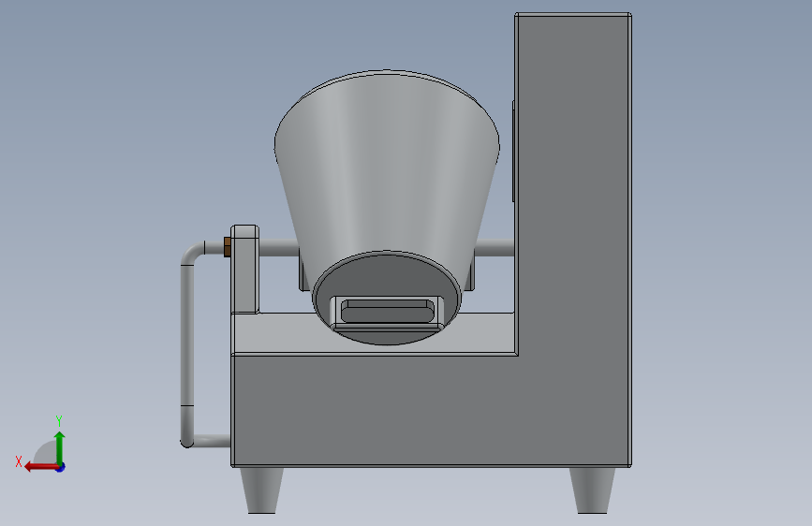Click the green Y axis arrow of the triad
Viewport: 812px width, 526px height.
pos(60,447)
